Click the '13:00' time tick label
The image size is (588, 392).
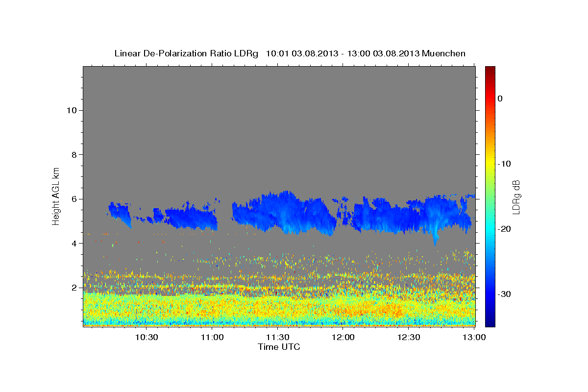[475, 337]
